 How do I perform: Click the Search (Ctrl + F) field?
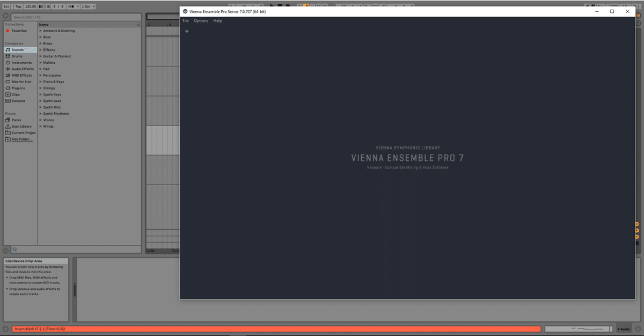click(75, 17)
